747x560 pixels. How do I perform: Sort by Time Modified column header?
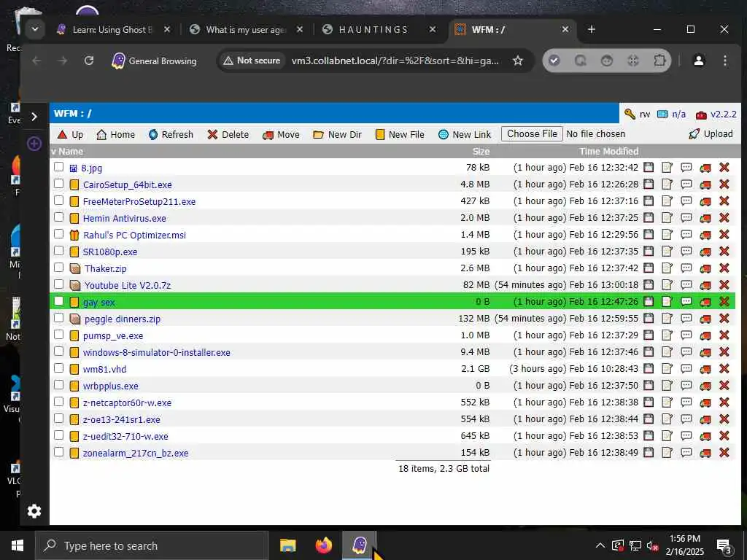(x=608, y=152)
